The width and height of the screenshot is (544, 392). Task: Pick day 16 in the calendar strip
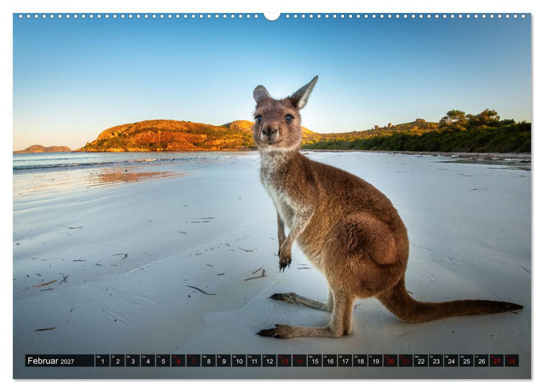tap(330, 361)
